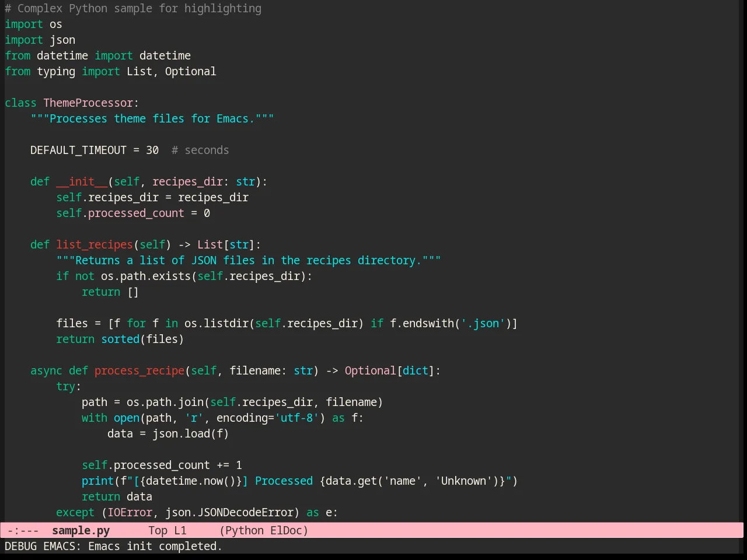This screenshot has height=560, width=747.
Task: Click the 'data = json.load(f)' line
Action: 168,433
